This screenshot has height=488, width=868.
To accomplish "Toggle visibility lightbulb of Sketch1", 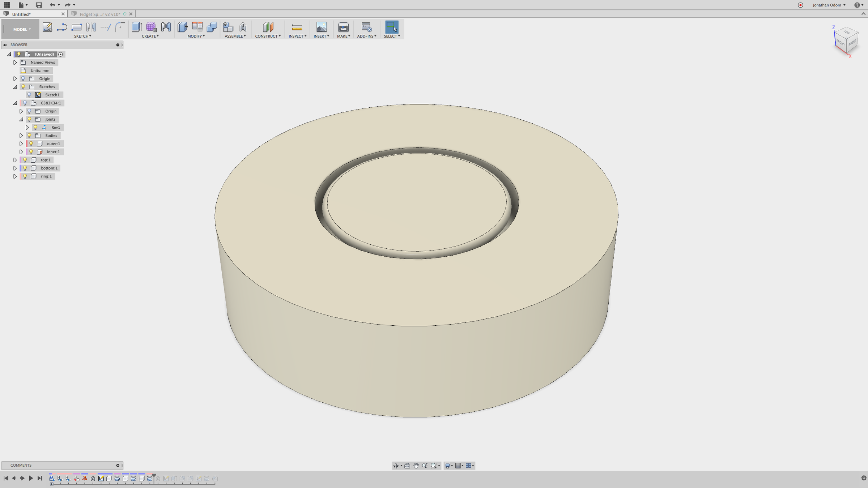I will [x=29, y=95].
